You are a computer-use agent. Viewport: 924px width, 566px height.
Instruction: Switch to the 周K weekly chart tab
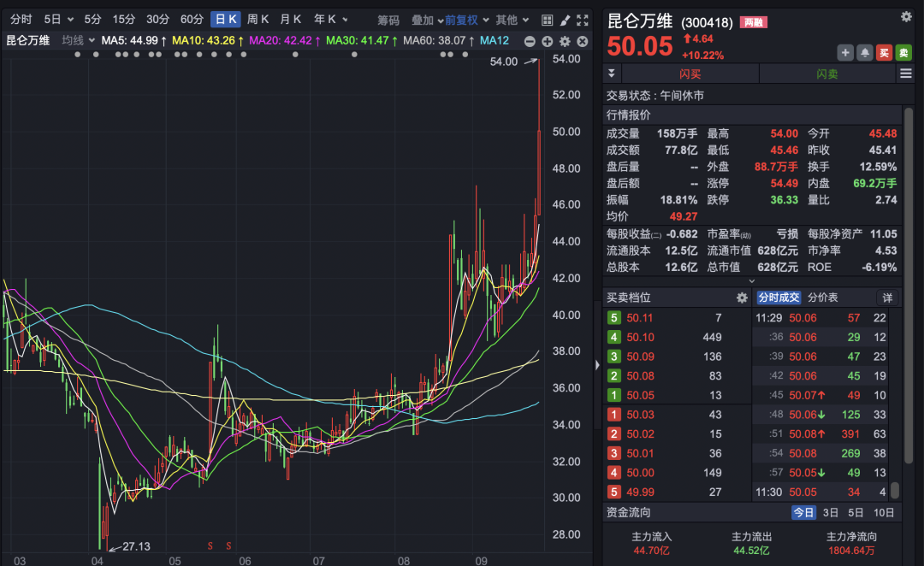pyautogui.click(x=257, y=18)
